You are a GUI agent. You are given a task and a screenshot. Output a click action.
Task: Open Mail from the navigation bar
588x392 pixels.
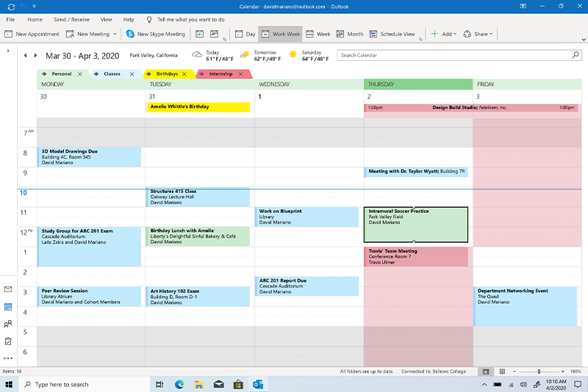point(8,289)
